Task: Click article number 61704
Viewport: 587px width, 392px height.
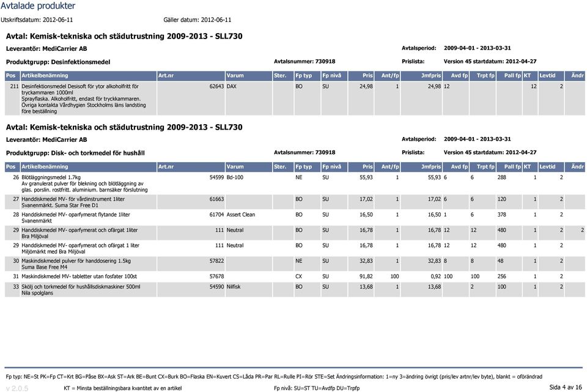Action: pyautogui.click(x=216, y=215)
